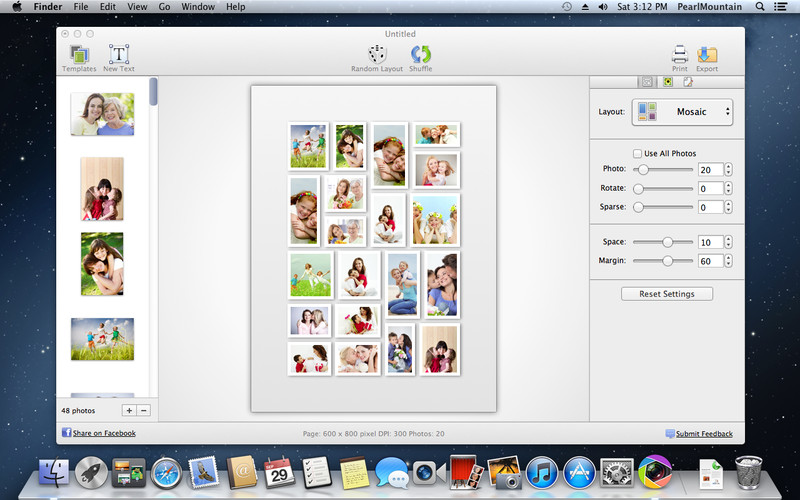Select the children jumping on grass sidebar thumbnail
The image size is (800, 500).
[103, 339]
